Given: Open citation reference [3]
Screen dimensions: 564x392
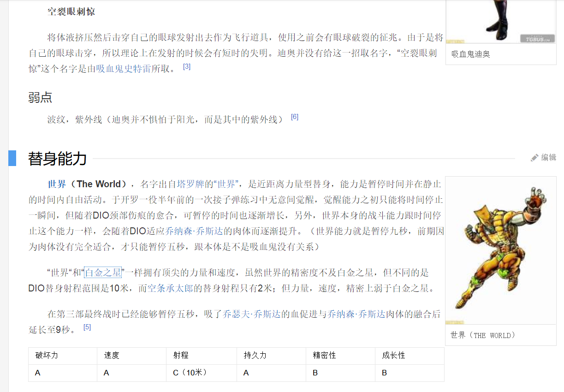Looking at the screenshot, I should click(187, 66).
